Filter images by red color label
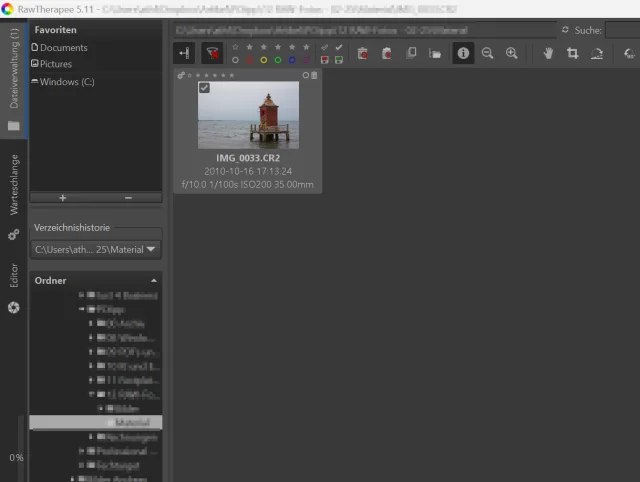640x482 pixels. 249,60
